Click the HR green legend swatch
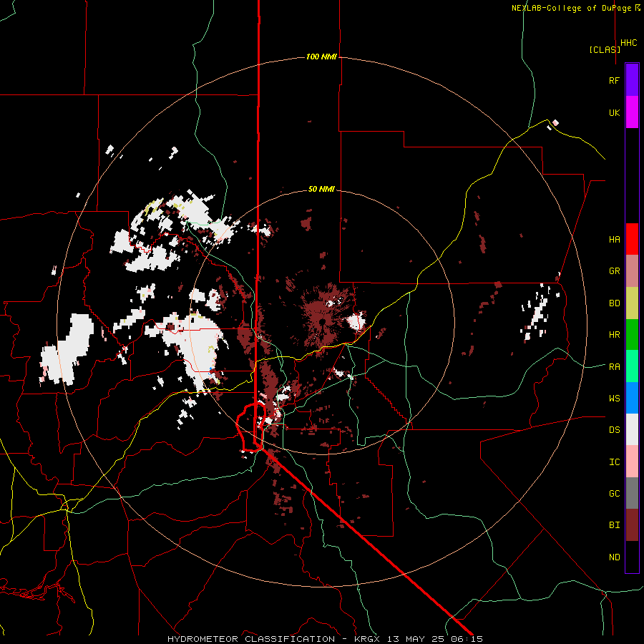Image resolution: width=644 pixels, height=644 pixels. (x=632, y=335)
